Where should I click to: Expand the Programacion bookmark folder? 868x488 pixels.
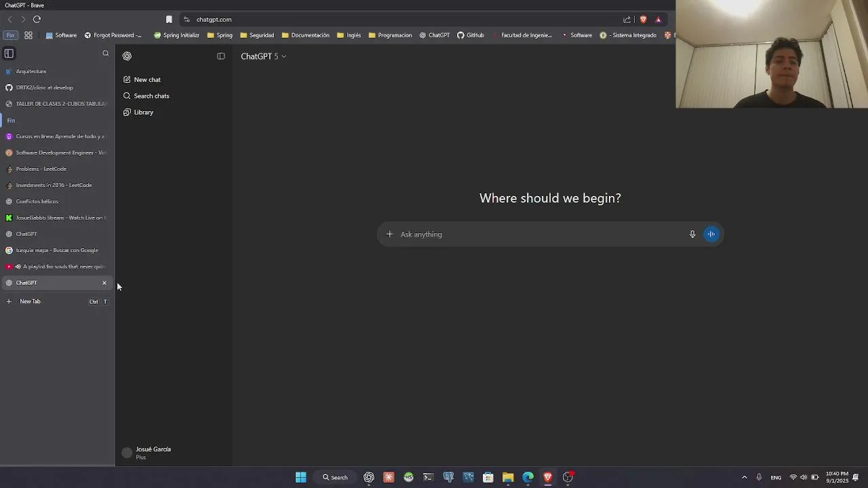(x=390, y=35)
